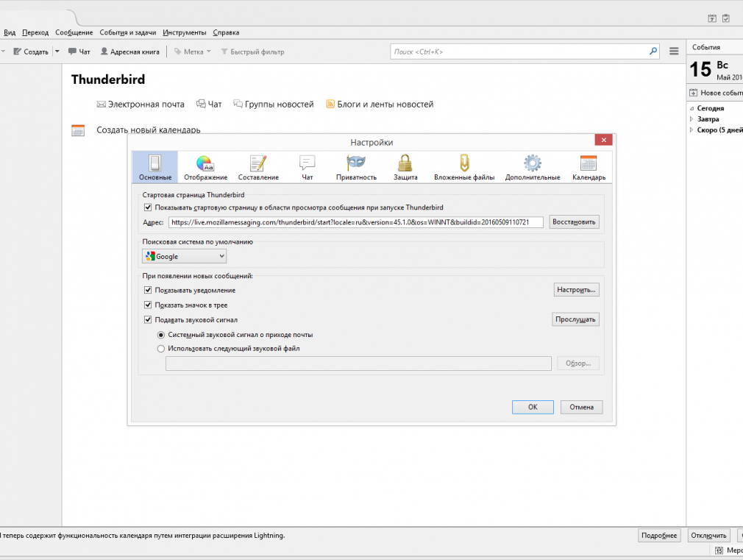Open the Сообщение menu

tap(74, 32)
